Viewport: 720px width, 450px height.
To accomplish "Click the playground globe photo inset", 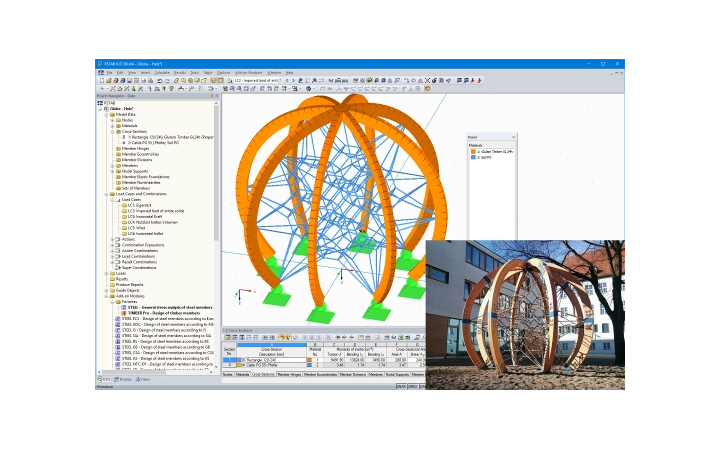I will point(525,315).
